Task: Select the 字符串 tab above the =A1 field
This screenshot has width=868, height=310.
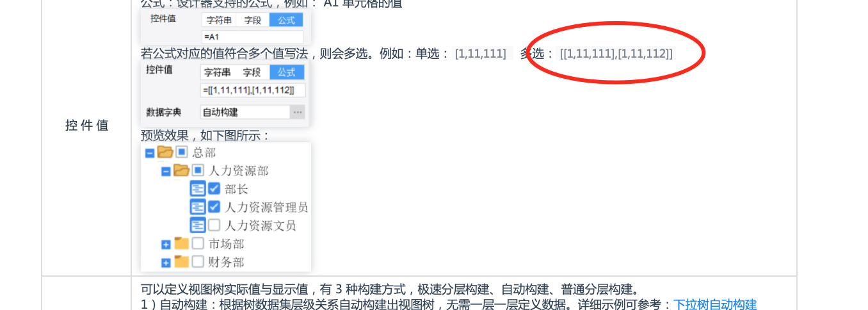Action: [218, 20]
